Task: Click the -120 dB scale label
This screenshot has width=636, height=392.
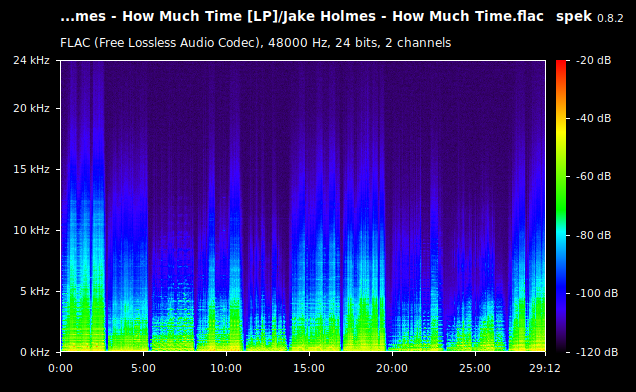Action: pyautogui.click(x=597, y=352)
